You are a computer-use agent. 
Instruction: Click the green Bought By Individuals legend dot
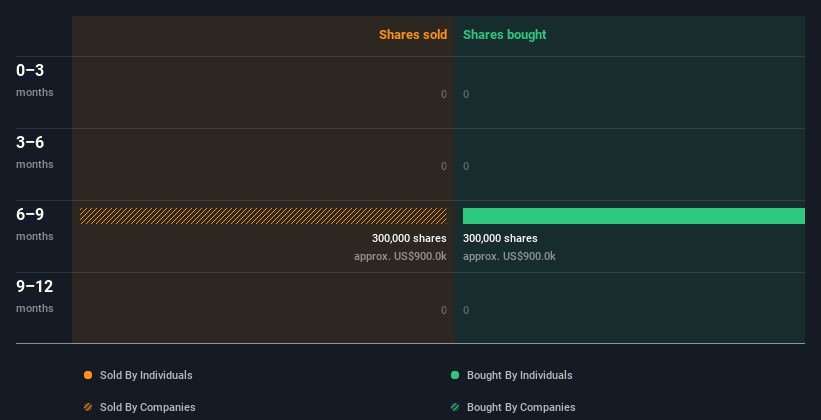pyautogui.click(x=455, y=375)
